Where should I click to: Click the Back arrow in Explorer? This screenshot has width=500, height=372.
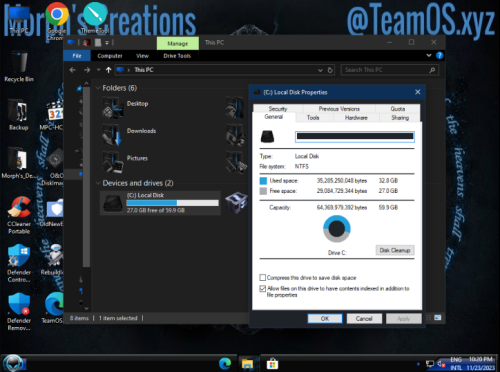click(x=73, y=70)
